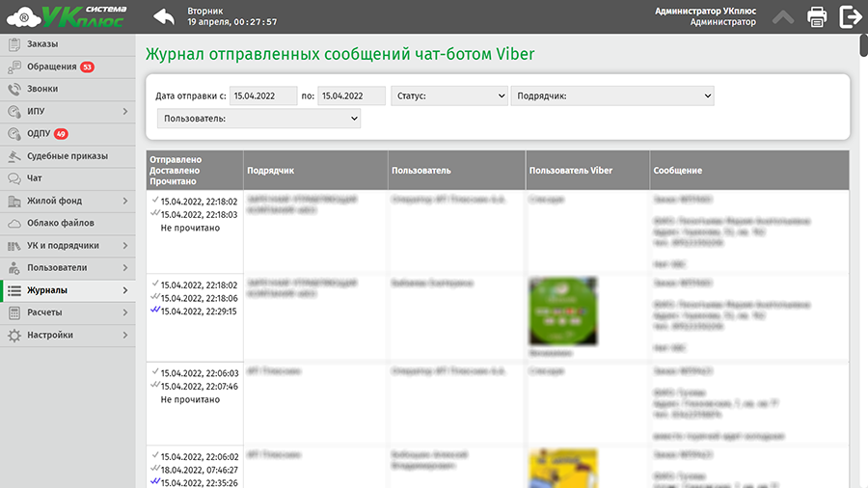Click the Заказы clipboard icon
The width and height of the screenshot is (868, 488).
click(x=14, y=44)
